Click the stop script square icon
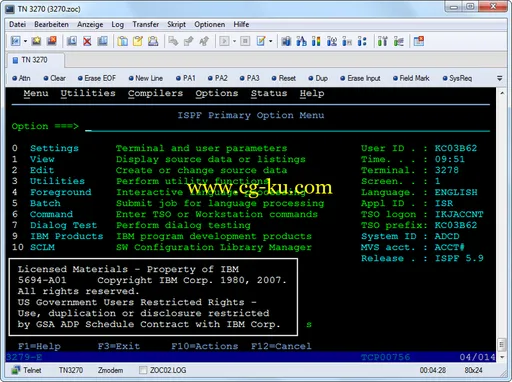512x382 pixels. point(245,41)
